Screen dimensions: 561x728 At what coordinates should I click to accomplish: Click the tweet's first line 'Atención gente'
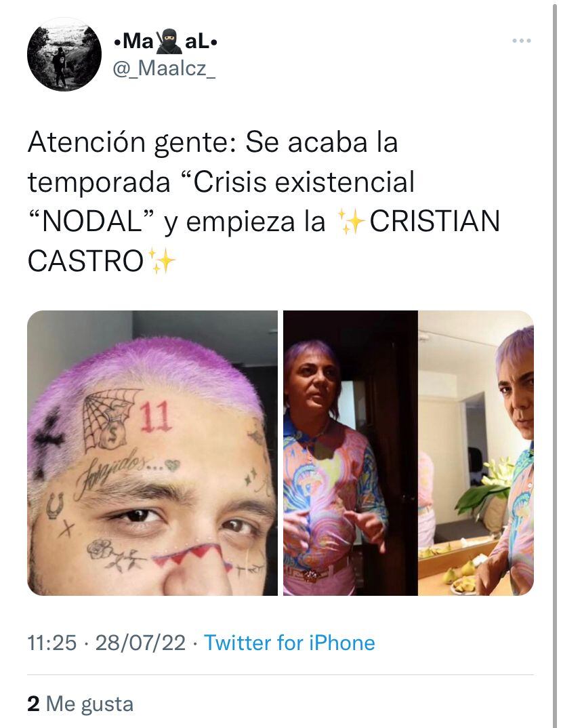click(x=133, y=142)
